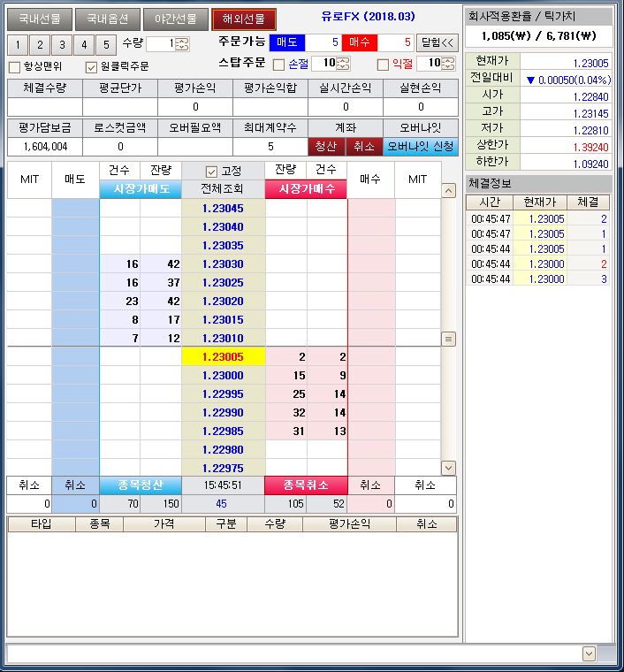The height and width of the screenshot is (672, 624).
Task: Click the account 취소 button next to 청산
Action: (364, 147)
